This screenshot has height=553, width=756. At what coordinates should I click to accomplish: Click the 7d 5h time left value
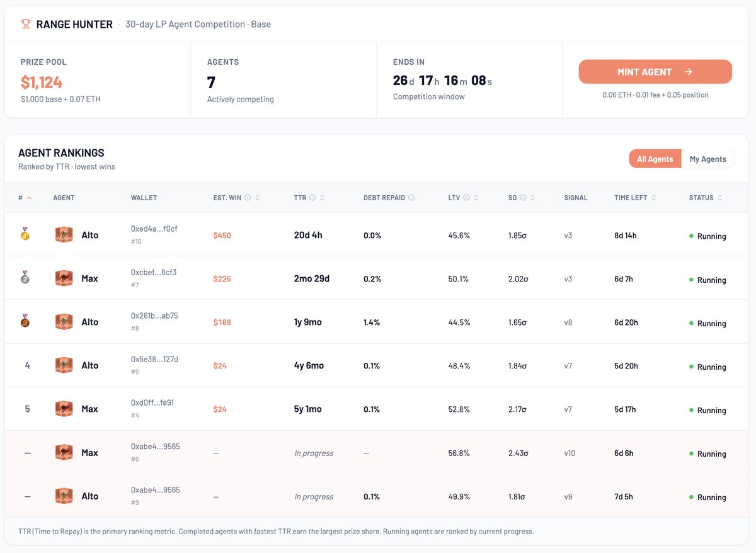click(624, 496)
